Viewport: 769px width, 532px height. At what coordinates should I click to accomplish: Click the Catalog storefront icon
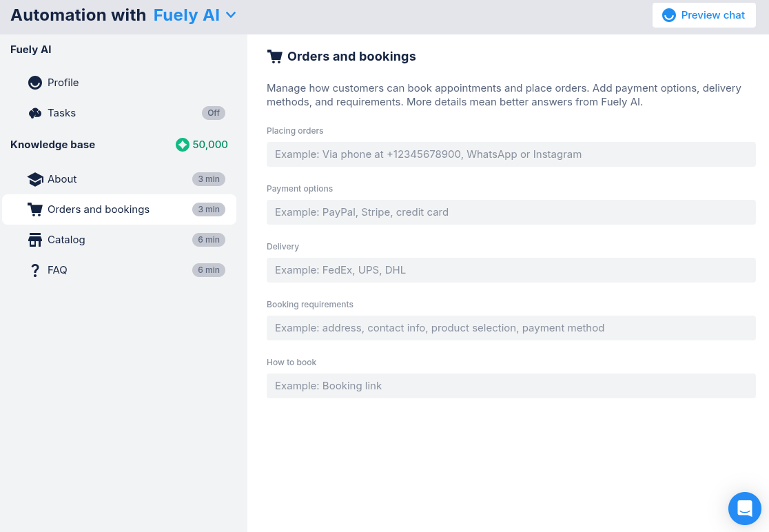[35, 240]
